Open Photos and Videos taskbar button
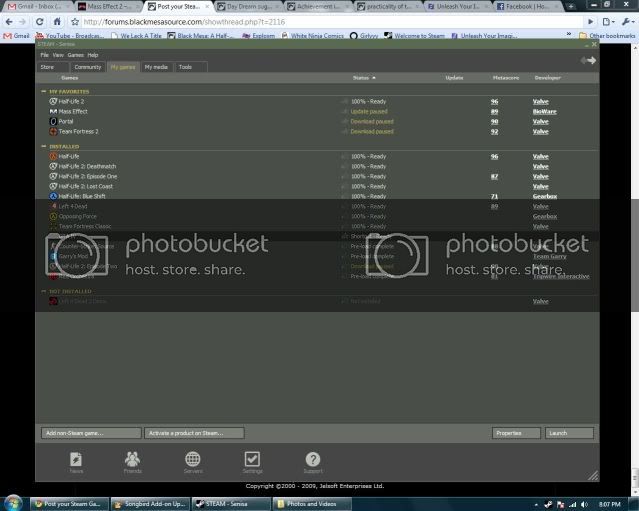The height and width of the screenshot is (511, 639). [x=311, y=504]
